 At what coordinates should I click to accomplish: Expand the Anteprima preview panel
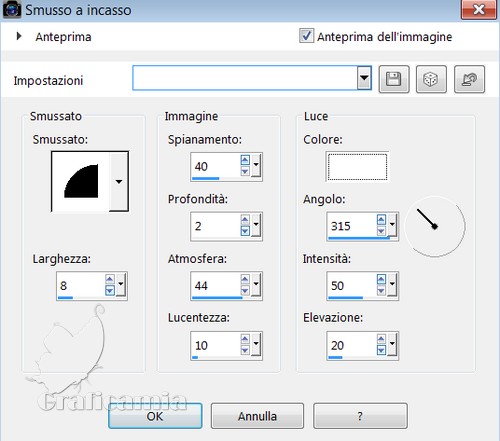(x=19, y=36)
